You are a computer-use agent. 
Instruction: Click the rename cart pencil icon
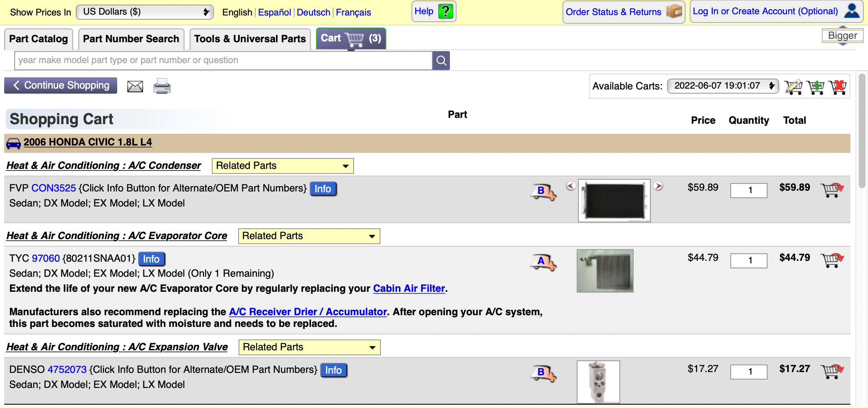(793, 87)
